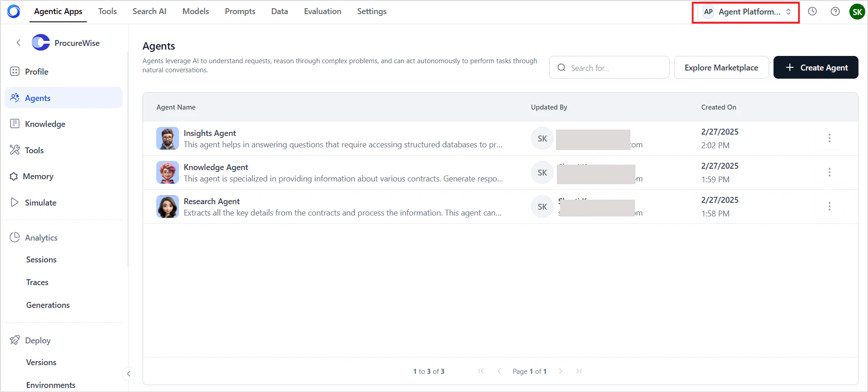Open the Memory sidebar item
Viewport: 868px width, 392px height.
[64, 176]
